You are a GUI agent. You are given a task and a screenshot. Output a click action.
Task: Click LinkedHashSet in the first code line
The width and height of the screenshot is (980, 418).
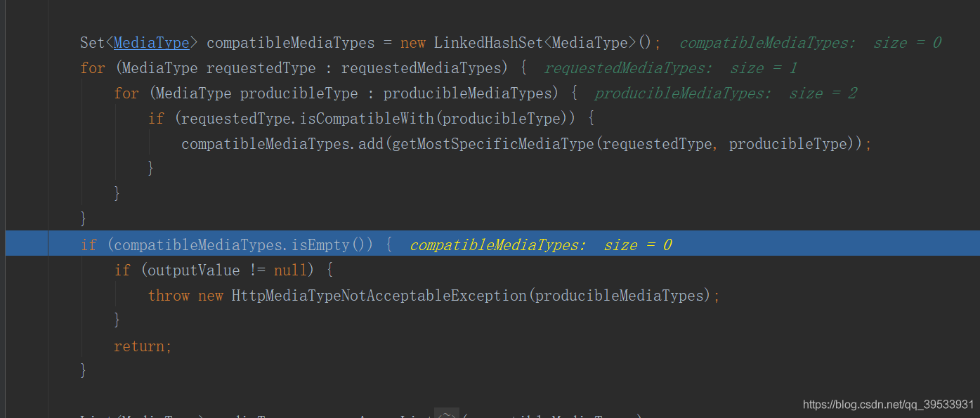(x=489, y=43)
